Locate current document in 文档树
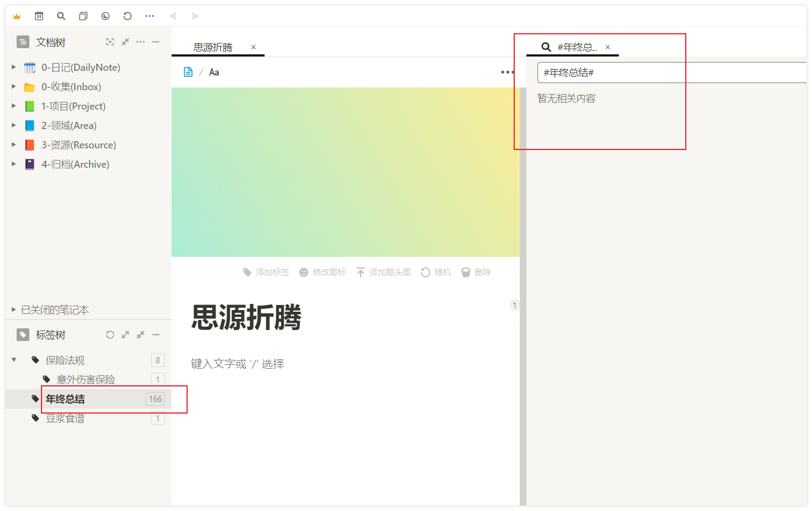Image resolution: width=812 pixels, height=511 pixels. (x=110, y=42)
